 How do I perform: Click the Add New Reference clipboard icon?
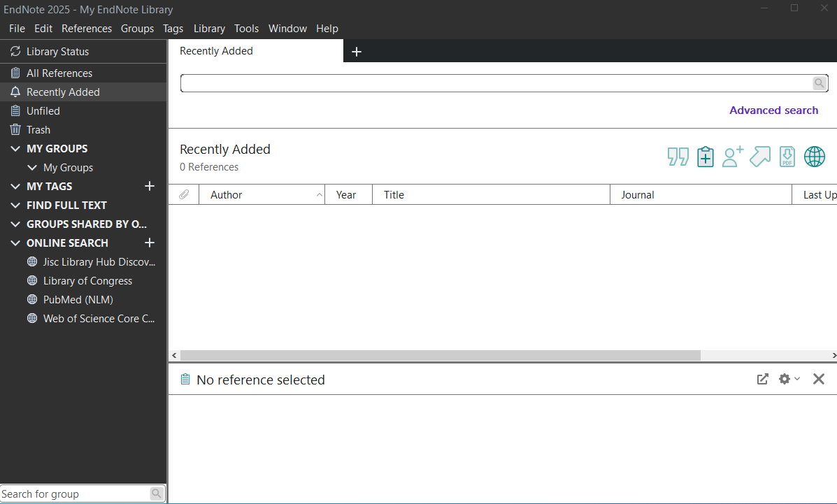[706, 157]
